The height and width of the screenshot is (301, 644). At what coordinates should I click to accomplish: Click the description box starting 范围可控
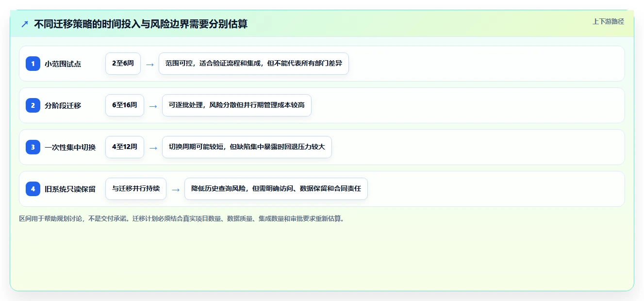254,64
